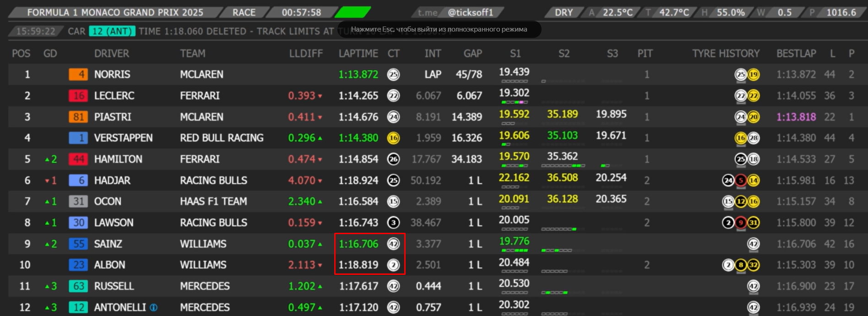Click Ocon's grey car number 31 badge
The width and height of the screenshot is (868, 316).
click(x=78, y=202)
